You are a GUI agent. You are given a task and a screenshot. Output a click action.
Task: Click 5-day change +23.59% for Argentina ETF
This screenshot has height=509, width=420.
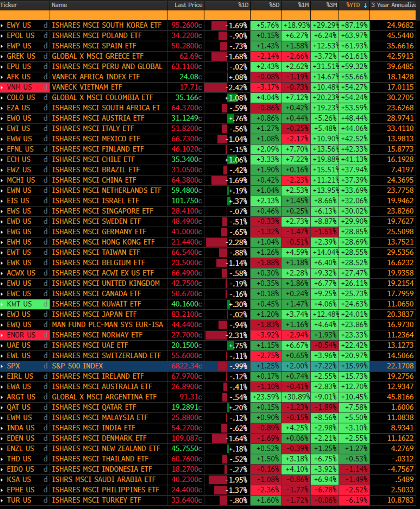pyautogui.click(x=266, y=397)
